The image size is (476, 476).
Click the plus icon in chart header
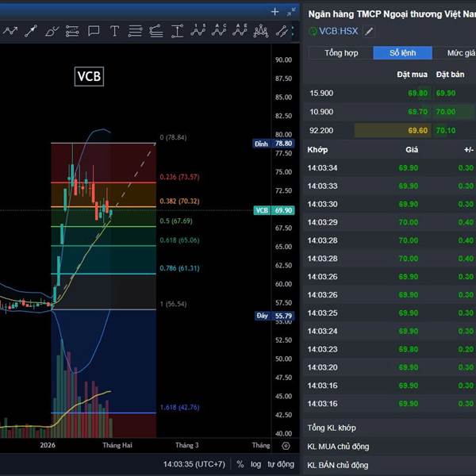pyautogui.click(x=274, y=12)
